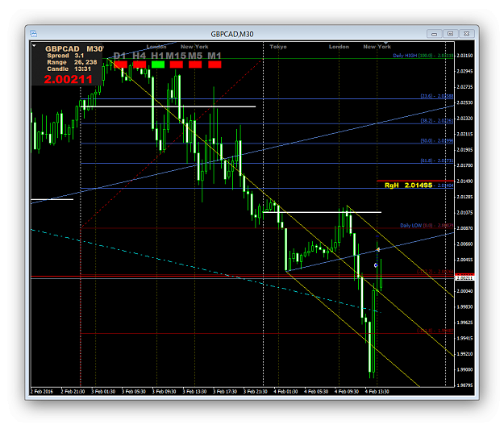Click the M5 timeframe label
Viewport: 504px width, 425px height.
(195, 56)
